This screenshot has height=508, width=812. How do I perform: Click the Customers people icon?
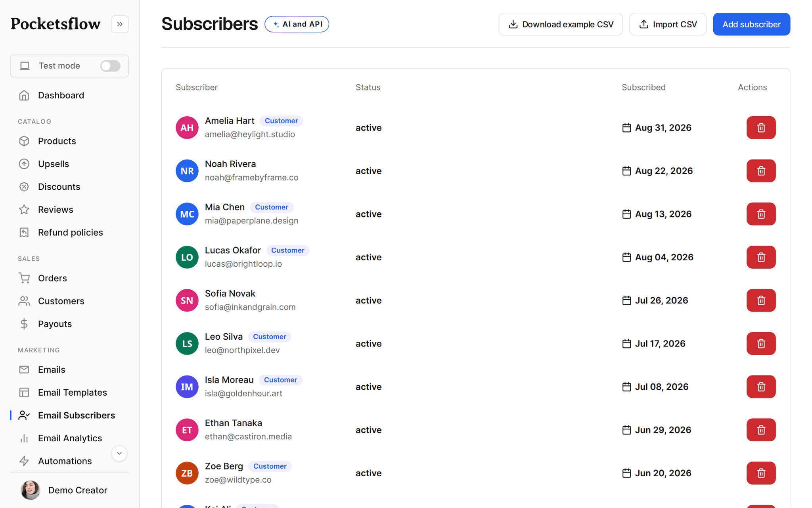[x=24, y=301]
